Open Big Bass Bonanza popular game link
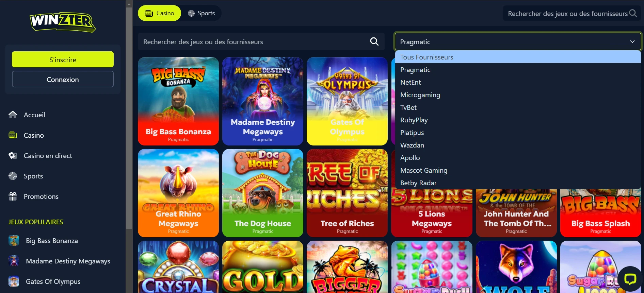The height and width of the screenshot is (293, 644). 52,241
